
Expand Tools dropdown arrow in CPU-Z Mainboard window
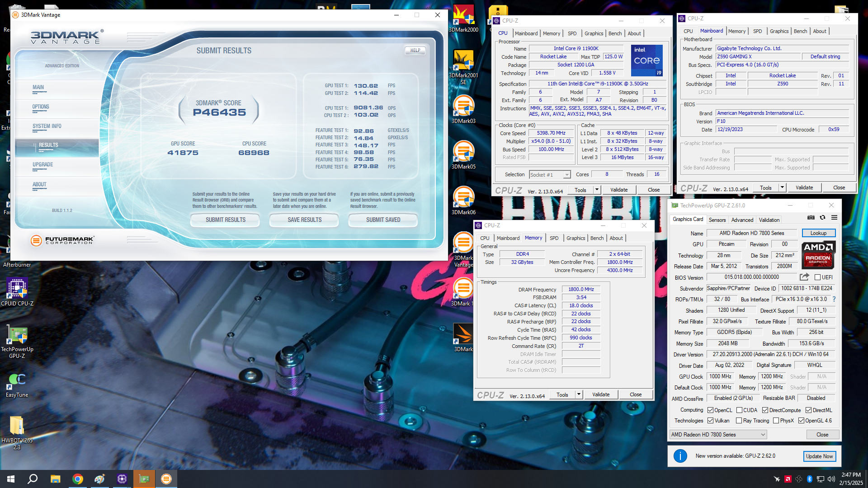pos(782,188)
